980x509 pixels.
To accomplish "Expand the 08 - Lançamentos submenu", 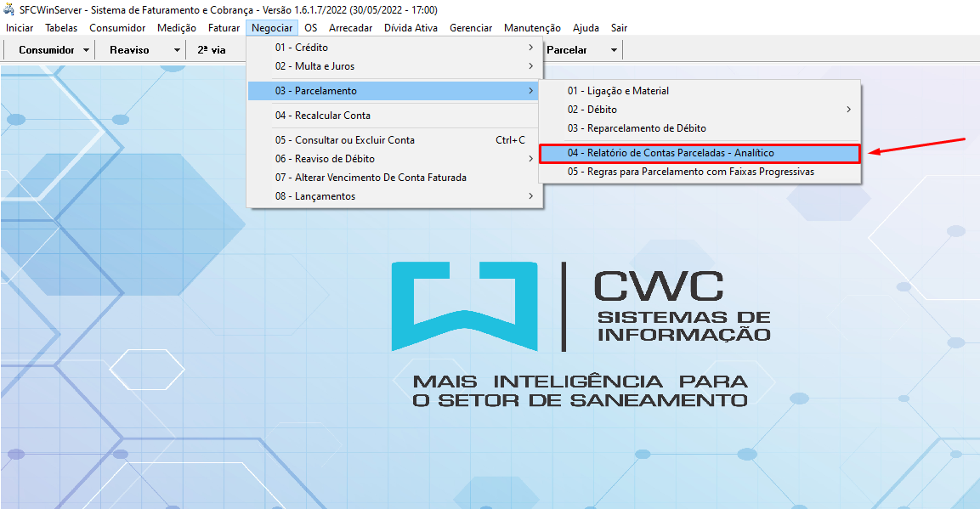I will tap(314, 196).
